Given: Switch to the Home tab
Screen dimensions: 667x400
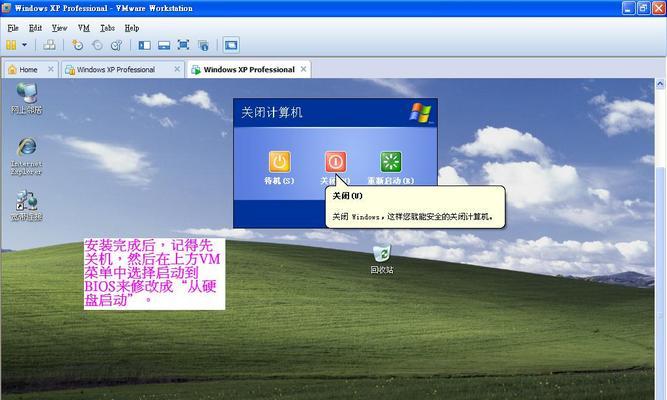Looking at the screenshot, I should [x=28, y=69].
